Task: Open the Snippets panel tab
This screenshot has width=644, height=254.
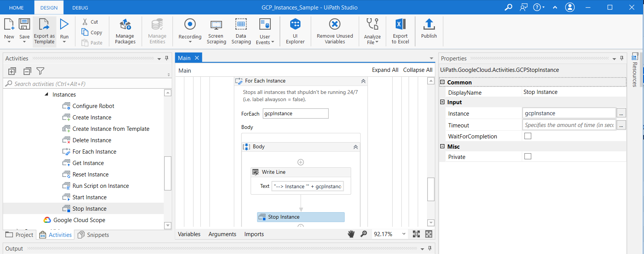Action: coord(93,235)
